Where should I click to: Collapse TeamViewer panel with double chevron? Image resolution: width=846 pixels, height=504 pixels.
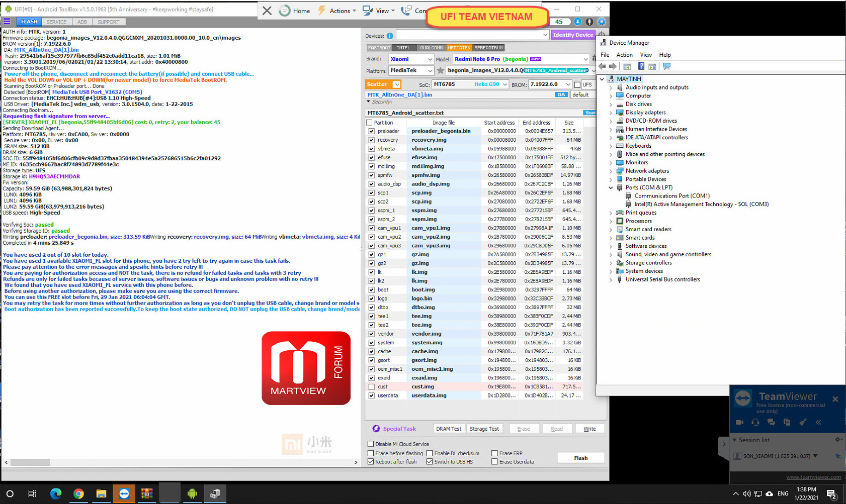tap(818, 423)
